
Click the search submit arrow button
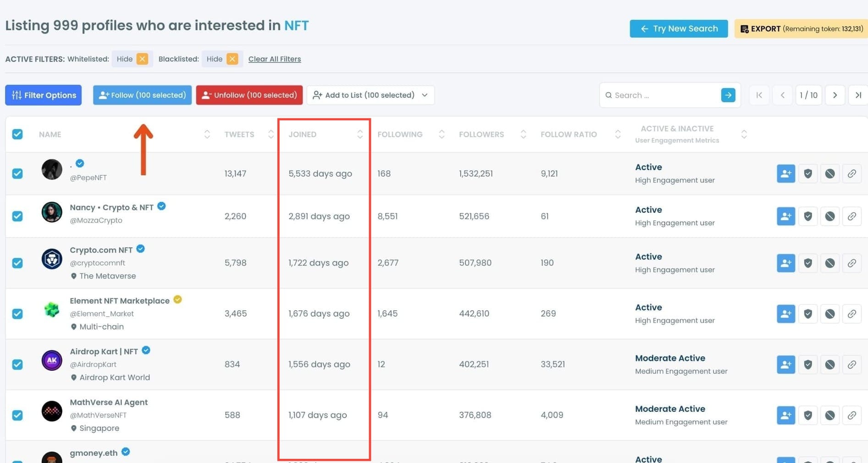pyautogui.click(x=728, y=95)
